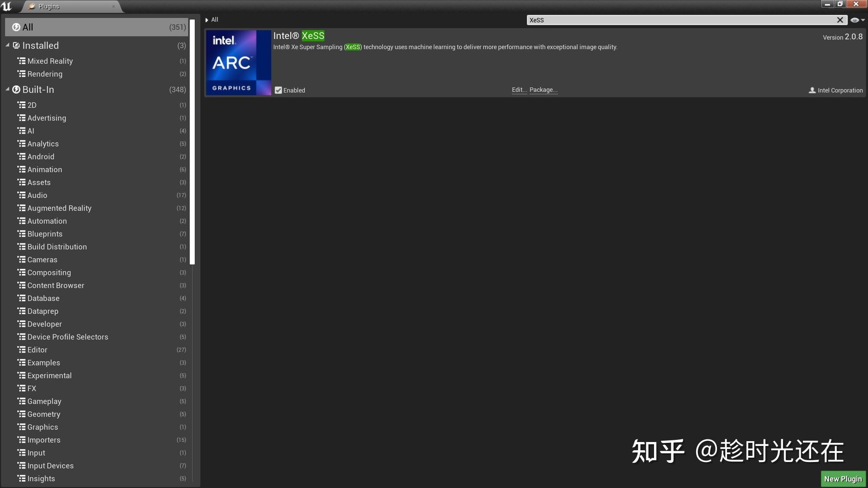Switch to the Plugins tab
868x488 pixels.
pyautogui.click(x=48, y=6)
